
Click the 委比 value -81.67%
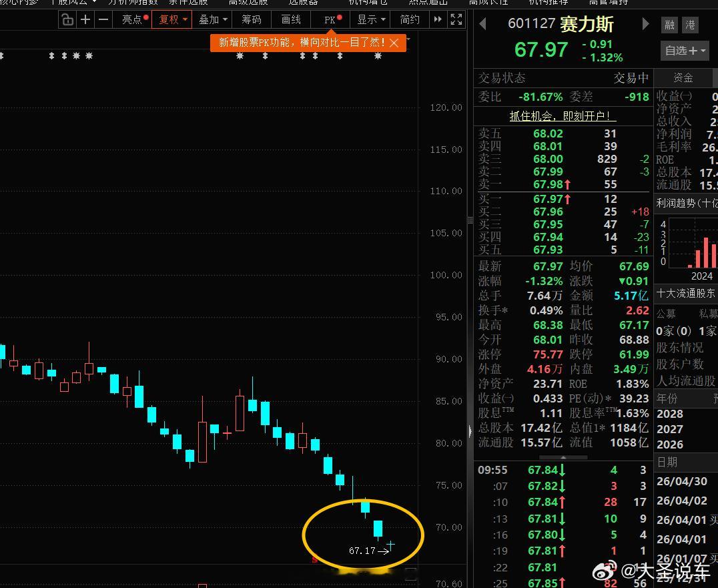tap(541, 97)
